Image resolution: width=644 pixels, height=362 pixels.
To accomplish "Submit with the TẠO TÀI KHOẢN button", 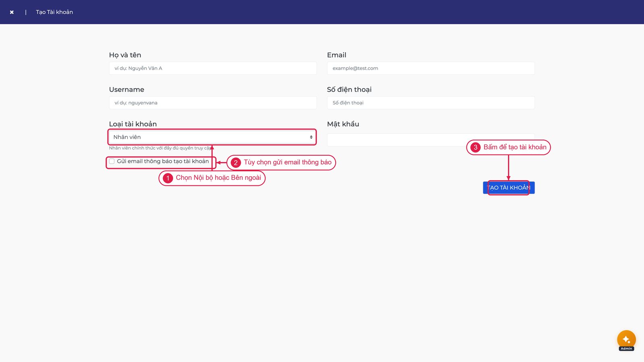I will coord(509,188).
